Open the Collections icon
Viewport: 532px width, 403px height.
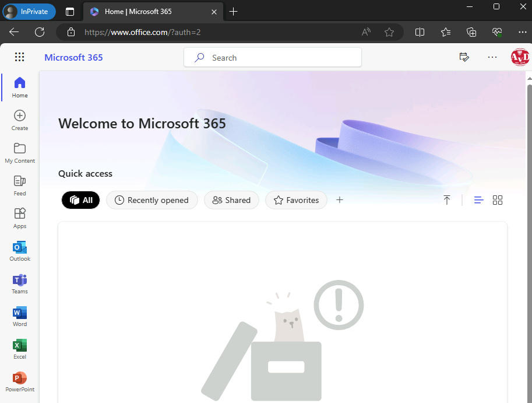pos(471,32)
